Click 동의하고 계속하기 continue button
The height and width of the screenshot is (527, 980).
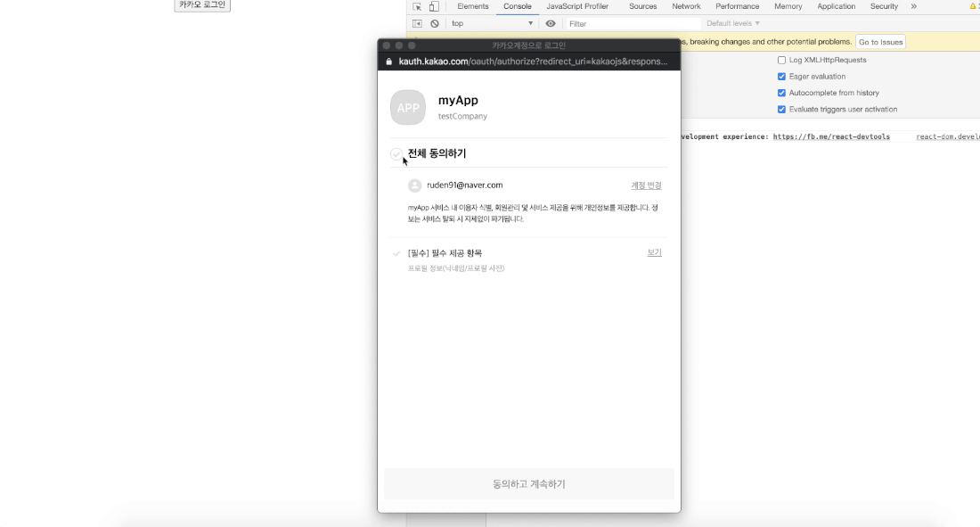tap(528, 484)
